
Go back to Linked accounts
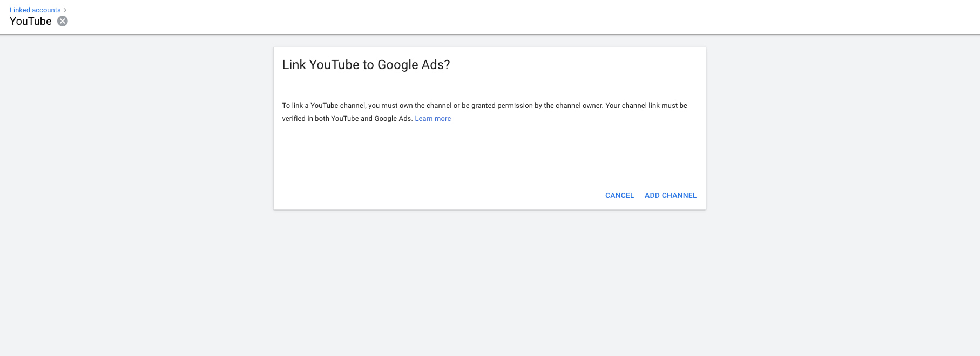(x=35, y=10)
